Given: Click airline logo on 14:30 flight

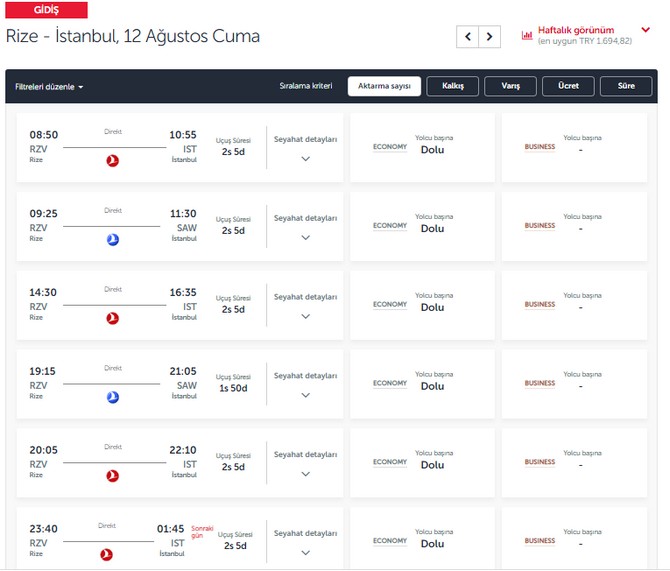Looking at the screenshot, I should point(113,318).
